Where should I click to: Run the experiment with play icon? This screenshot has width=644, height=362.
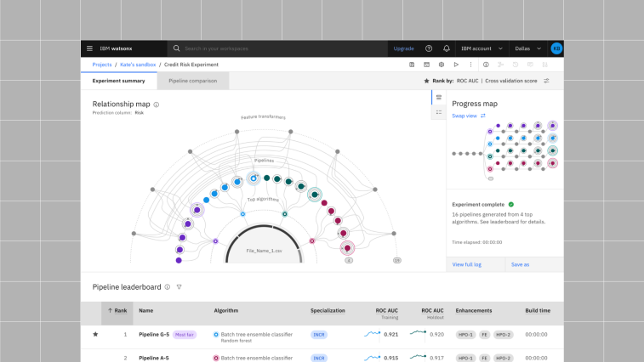point(456,65)
